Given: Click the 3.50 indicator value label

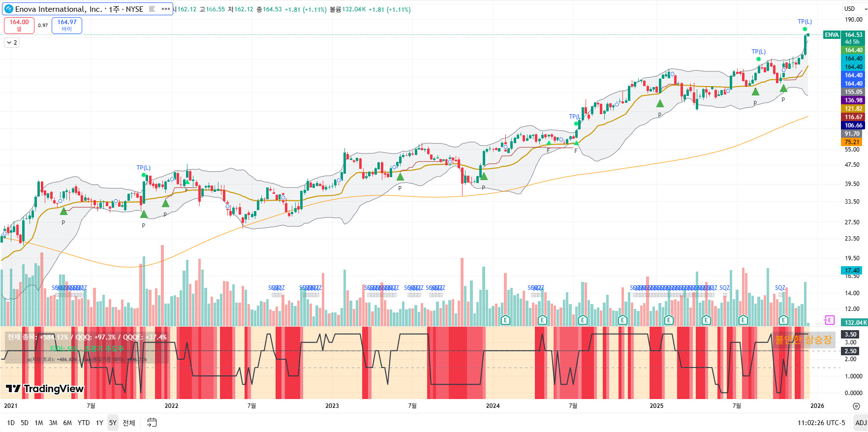Looking at the screenshot, I should tap(850, 335).
